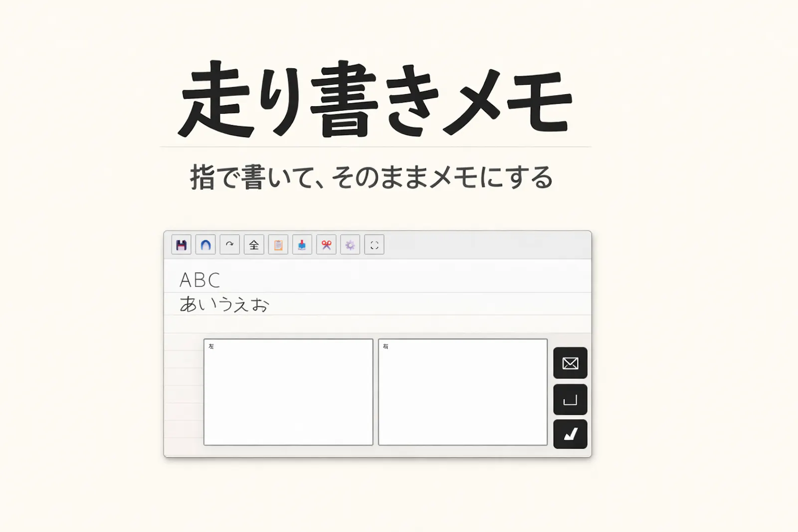Click the curved arrow redo icon
This screenshot has width=798, height=532.
pyautogui.click(x=229, y=245)
